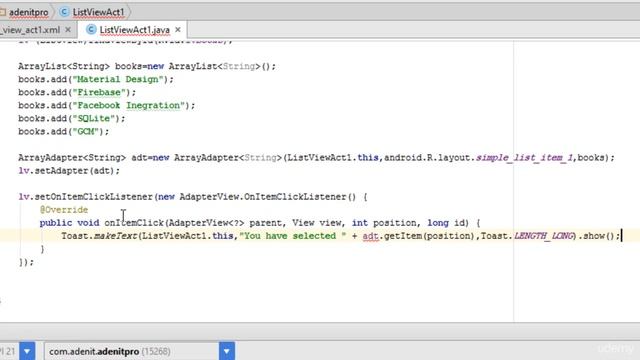Expand process list with blue arrow button

[227, 351]
